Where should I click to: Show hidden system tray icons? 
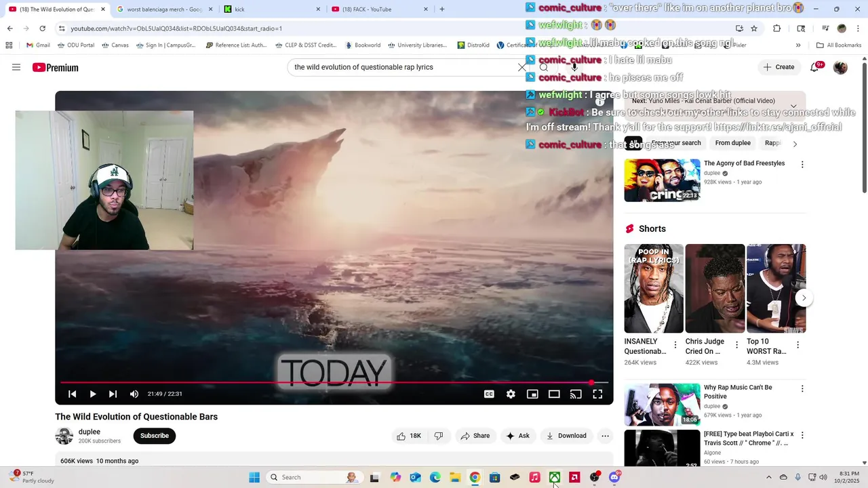pos(768,477)
